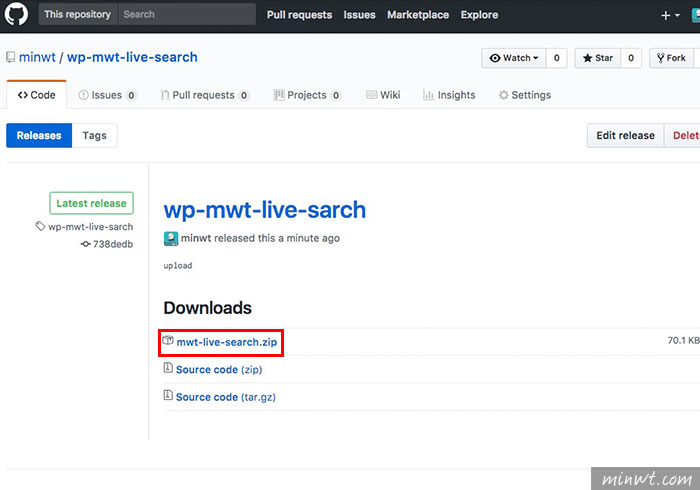Click the tag icon beside wp-mwt-live-sarch
This screenshot has height=490, width=700.
(x=40, y=226)
